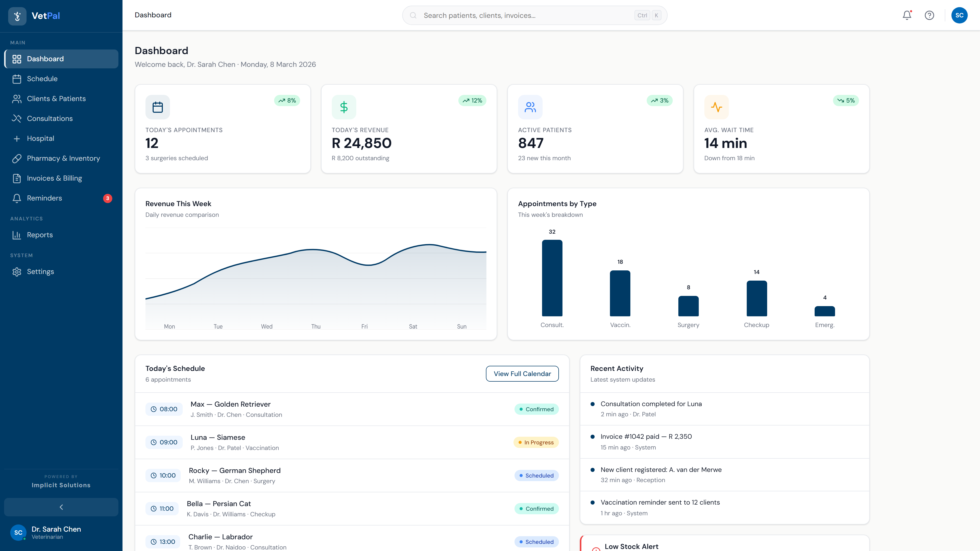Switch to the Dashboard tab in the sidebar
Screen dimensions: 980x551
point(45,59)
